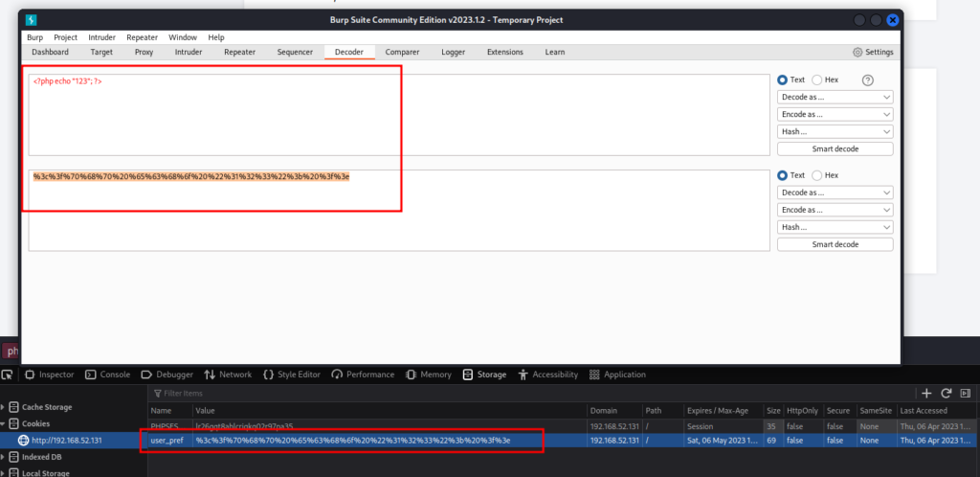
Task: Open second 'Decode as ...' dropdown
Action: point(835,193)
